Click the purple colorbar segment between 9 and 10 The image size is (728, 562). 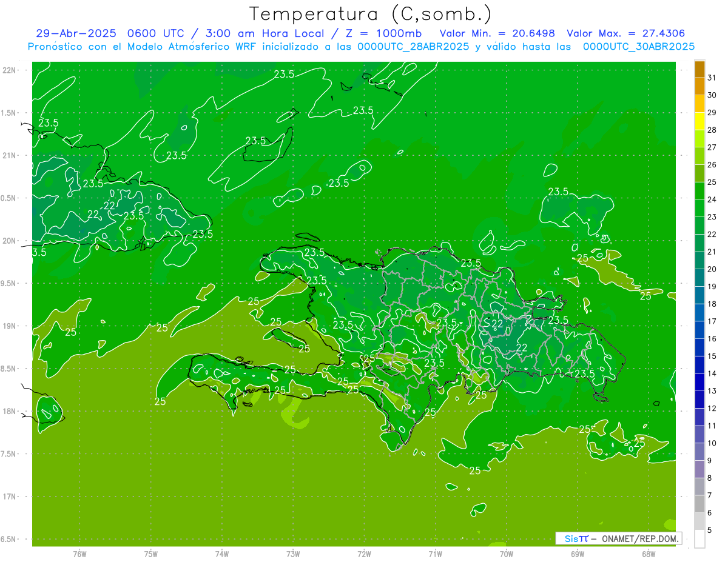[699, 452]
